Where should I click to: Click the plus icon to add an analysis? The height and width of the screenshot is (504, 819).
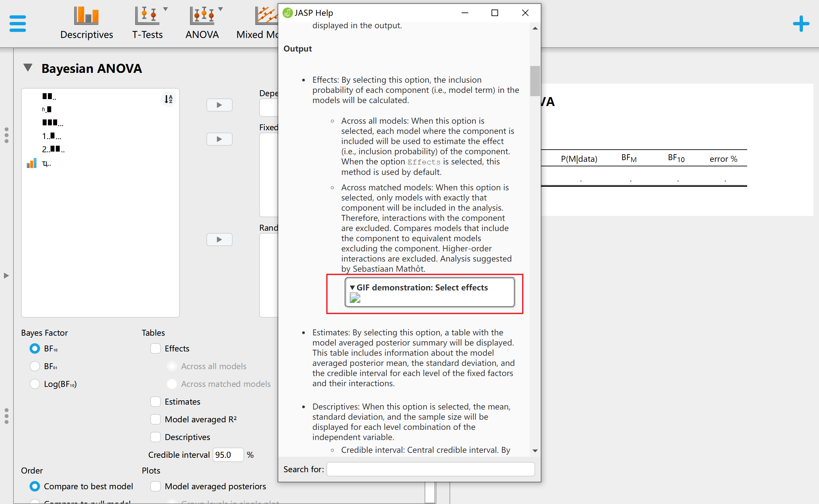click(x=801, y=23)
